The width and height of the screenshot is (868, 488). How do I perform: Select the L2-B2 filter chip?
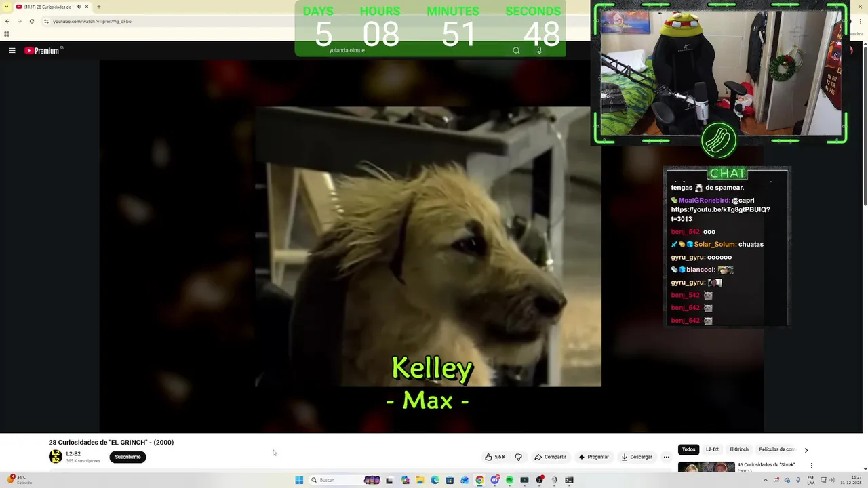[712, 449]
